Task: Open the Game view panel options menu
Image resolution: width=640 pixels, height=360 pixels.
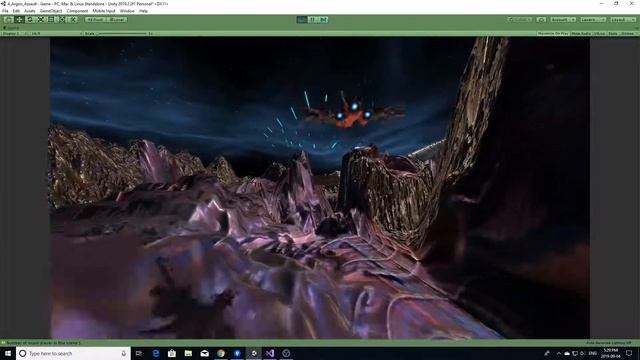Action: click(636, 28)
